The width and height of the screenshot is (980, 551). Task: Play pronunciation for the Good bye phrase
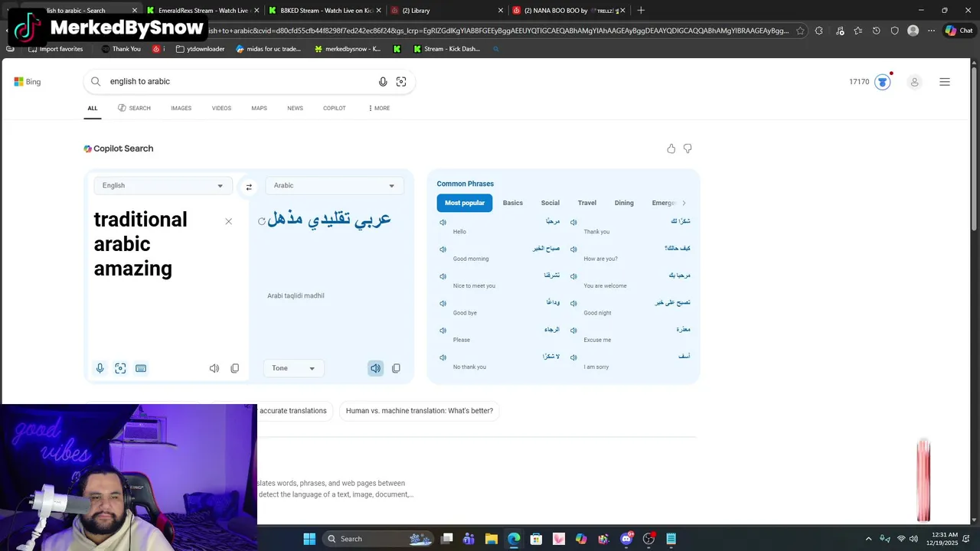tap(443, 303)
